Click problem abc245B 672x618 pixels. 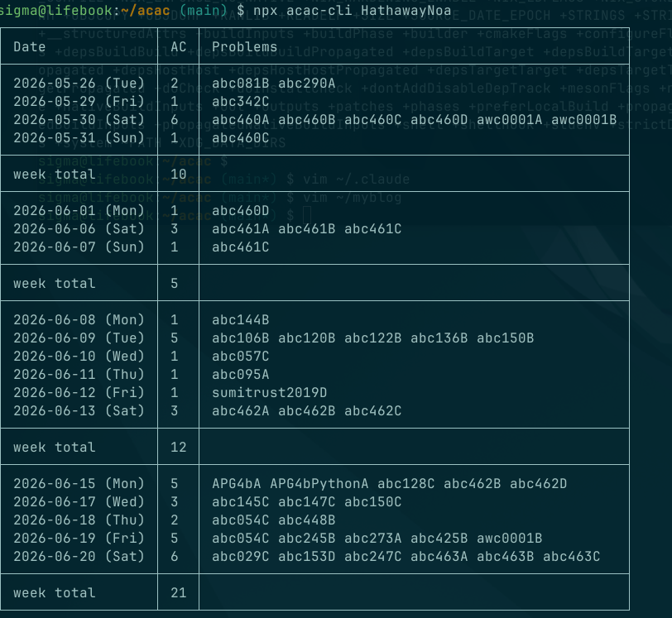tap(307, 539)
